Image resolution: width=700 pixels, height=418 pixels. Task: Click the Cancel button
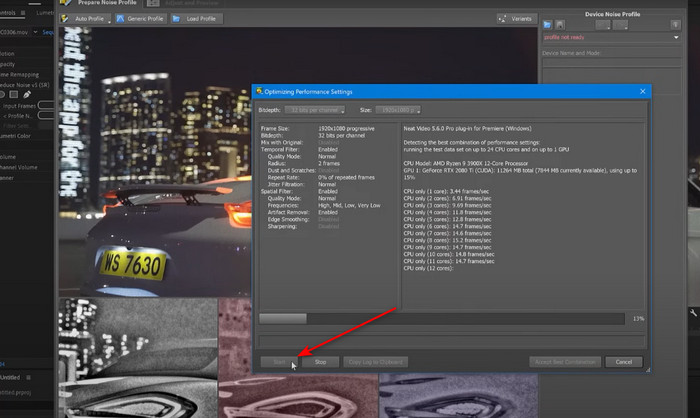(624, 362)
